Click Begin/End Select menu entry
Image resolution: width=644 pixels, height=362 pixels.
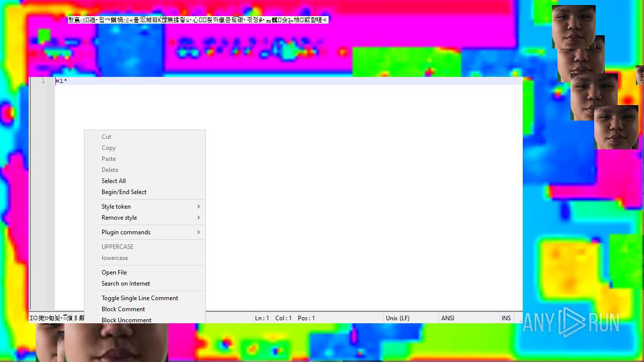(144, 192)
